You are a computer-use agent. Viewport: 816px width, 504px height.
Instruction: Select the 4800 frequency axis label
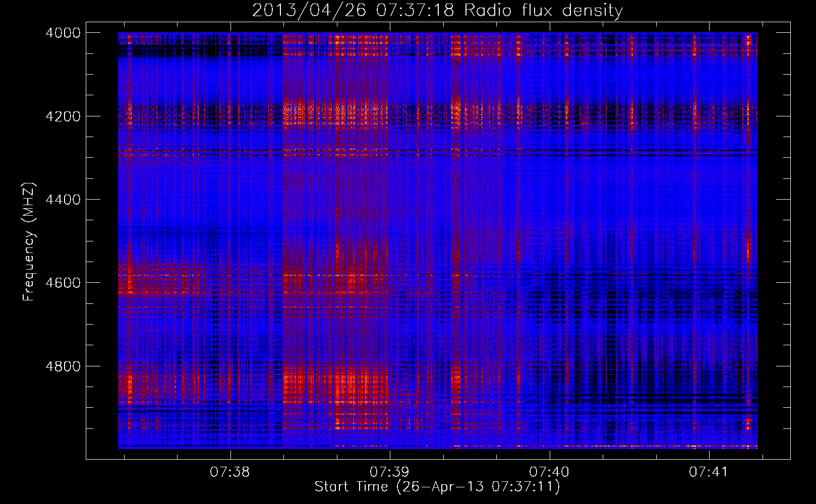coord(63,366)
